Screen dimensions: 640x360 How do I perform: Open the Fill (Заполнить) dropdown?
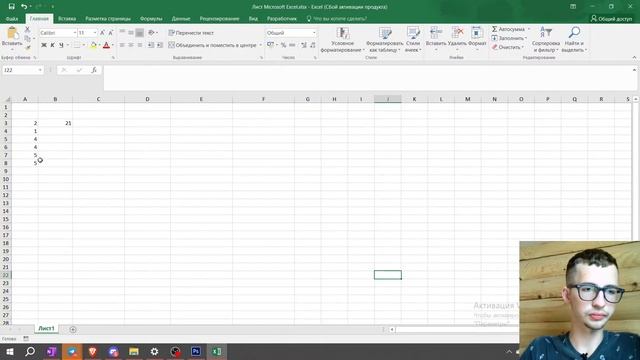pos(509,38)
